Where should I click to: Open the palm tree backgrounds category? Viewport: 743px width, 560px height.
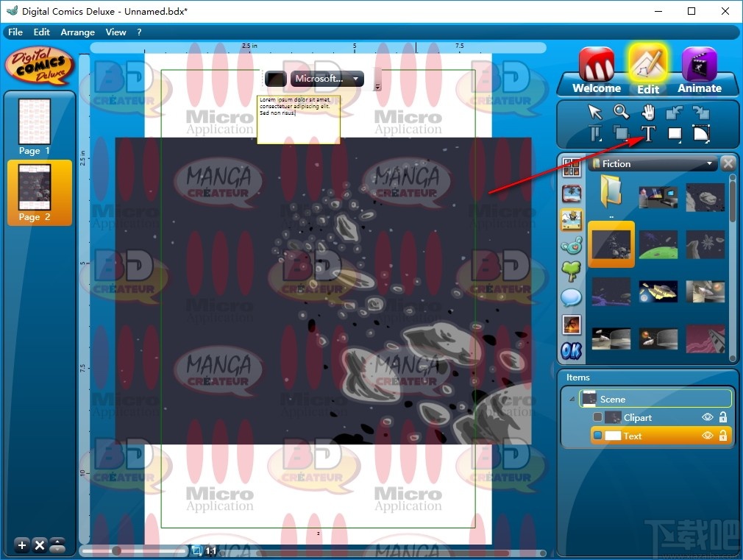click(x=572, y=194)
